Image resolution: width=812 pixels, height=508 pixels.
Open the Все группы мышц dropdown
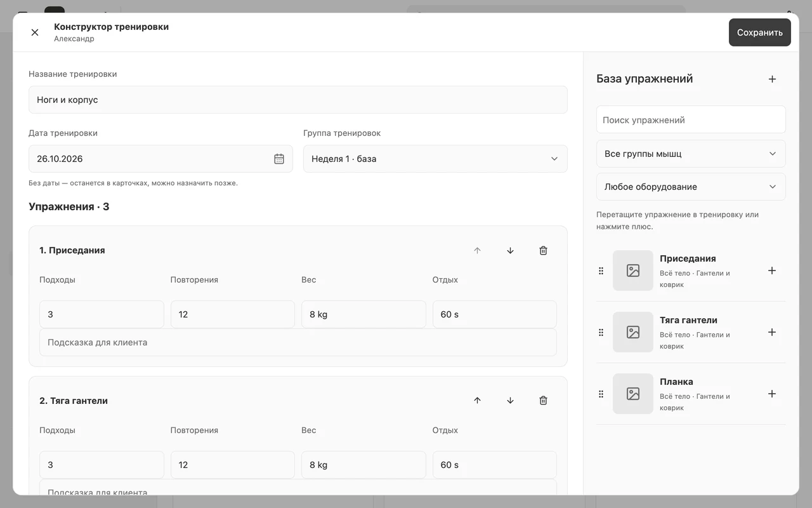pyautogui.click(x=691, y=154)
